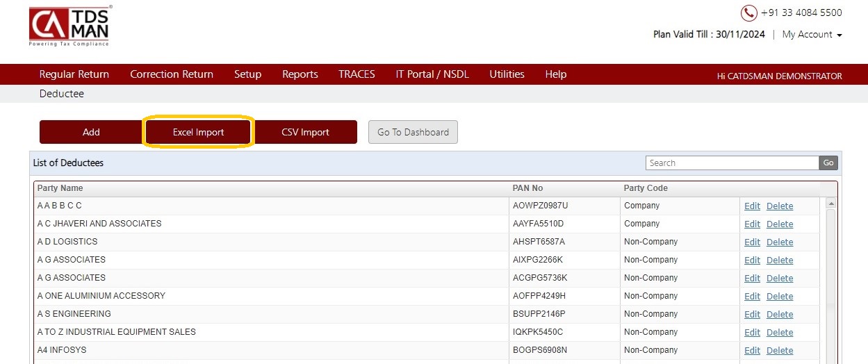The height and width of the screenshot is (364, 868).
Task: Focus the deductee Search field
Action: pos(732,163)
